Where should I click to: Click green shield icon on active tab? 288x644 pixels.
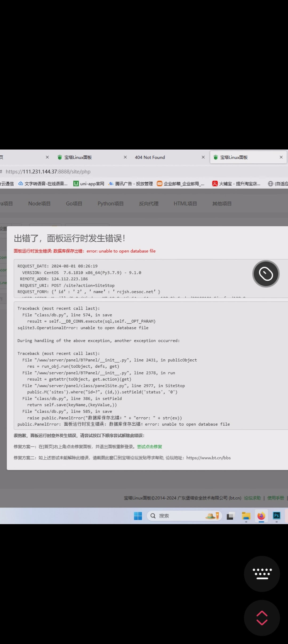pyautogui.click(x=216, y=157)
